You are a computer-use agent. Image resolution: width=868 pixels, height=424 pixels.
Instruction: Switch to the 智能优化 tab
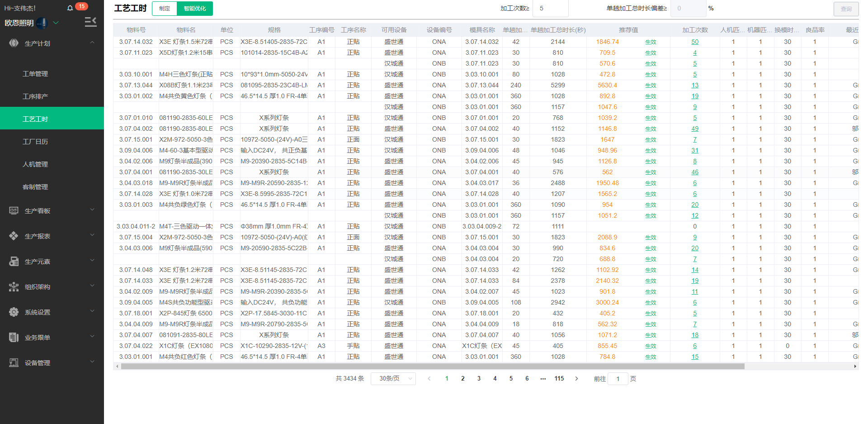195,9
